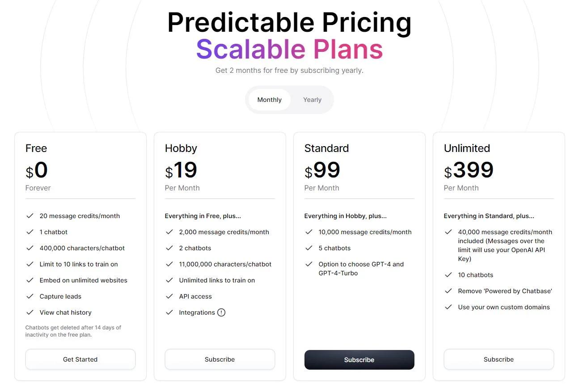Viewport: 583px width, 392px height.
Task: Click checkmark beside 20 message credits/month
Action: (x=30, y=216)
